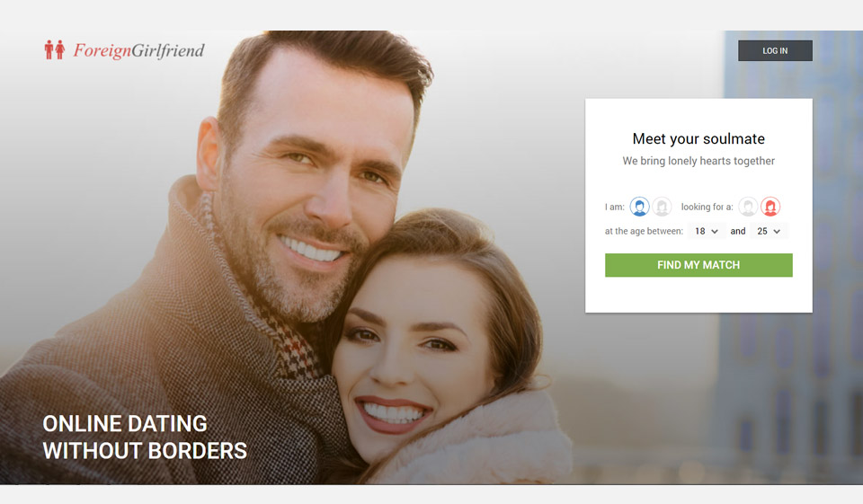Open the minimum age dropdown showing 18

pos(707,231)
